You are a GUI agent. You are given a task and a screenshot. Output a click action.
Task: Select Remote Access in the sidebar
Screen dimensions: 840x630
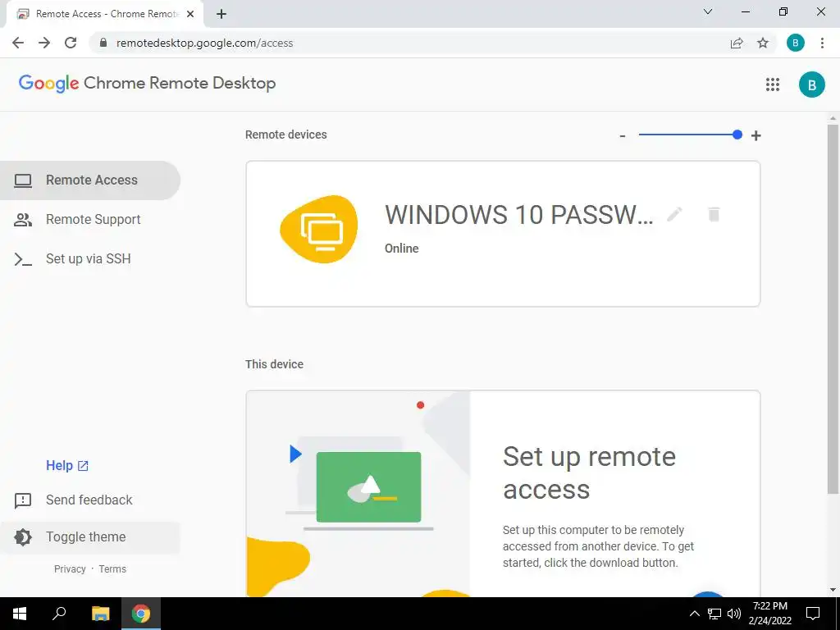90,180
